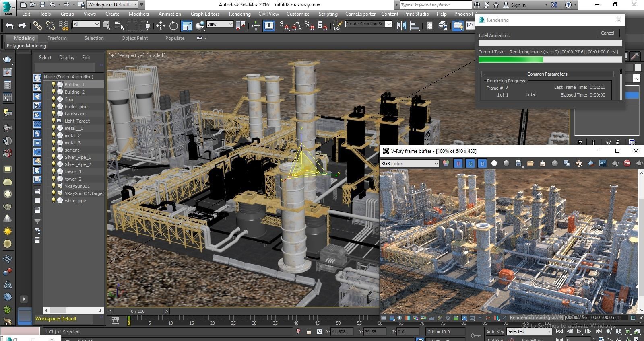The width and height of the screenshot is (644, 341).
Task: Click the Redo arrow in main toolbar
Action: point(22,26)
